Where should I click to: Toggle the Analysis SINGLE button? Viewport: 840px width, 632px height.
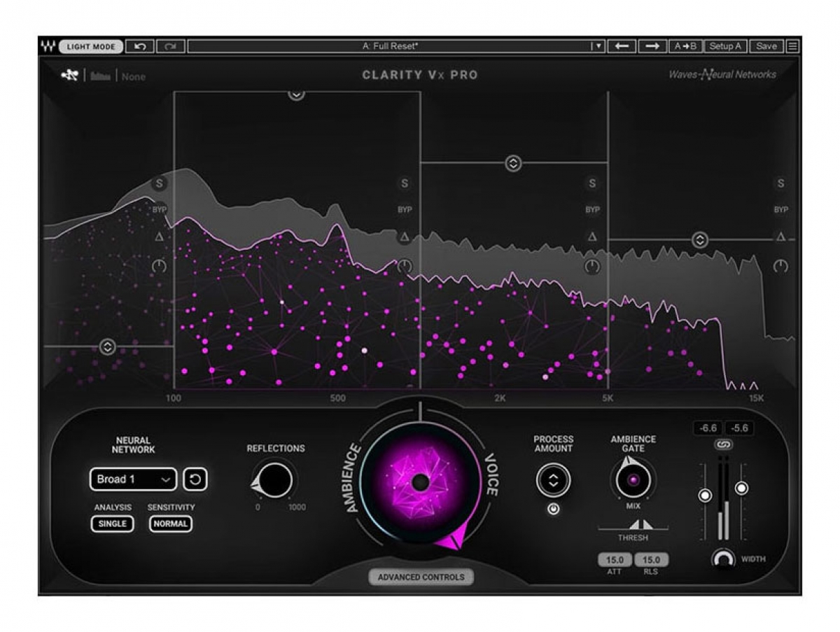click(112, 524)
